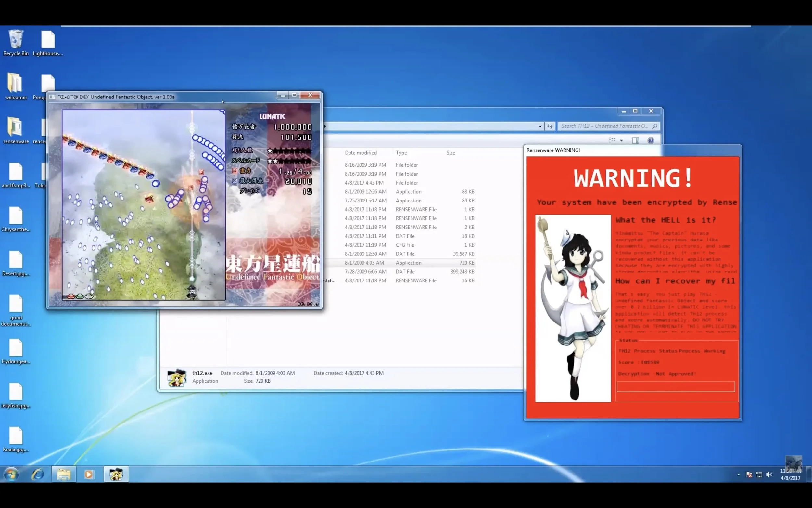The image size is (812, 508).
Task: Select the rensenware folder on desktop
Action: click(x=16, y=130)
